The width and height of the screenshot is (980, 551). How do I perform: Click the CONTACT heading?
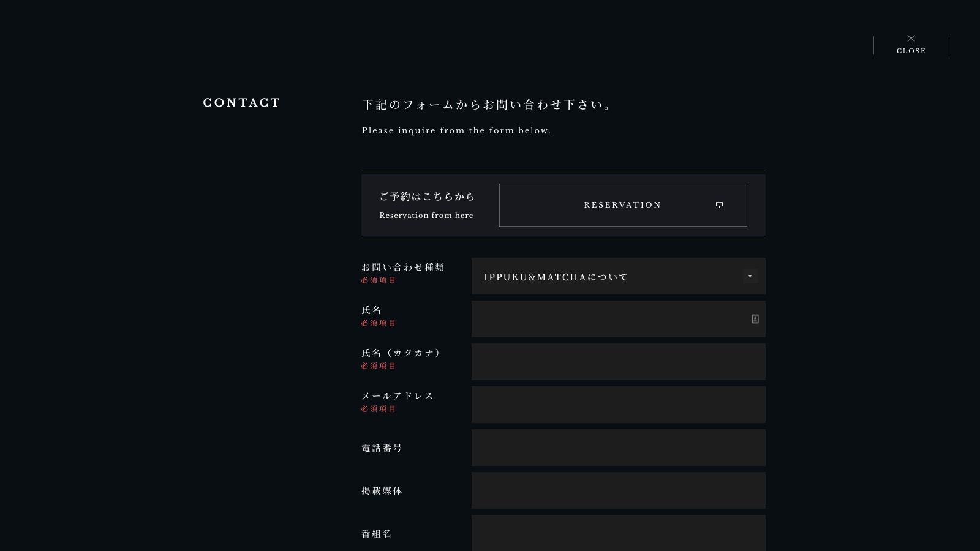(x=241, y=103)
